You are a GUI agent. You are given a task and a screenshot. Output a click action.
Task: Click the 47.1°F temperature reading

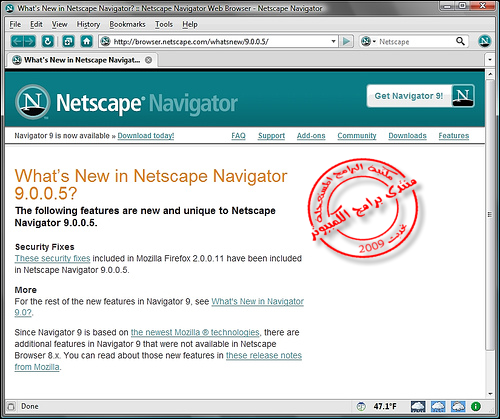[385, 406]
